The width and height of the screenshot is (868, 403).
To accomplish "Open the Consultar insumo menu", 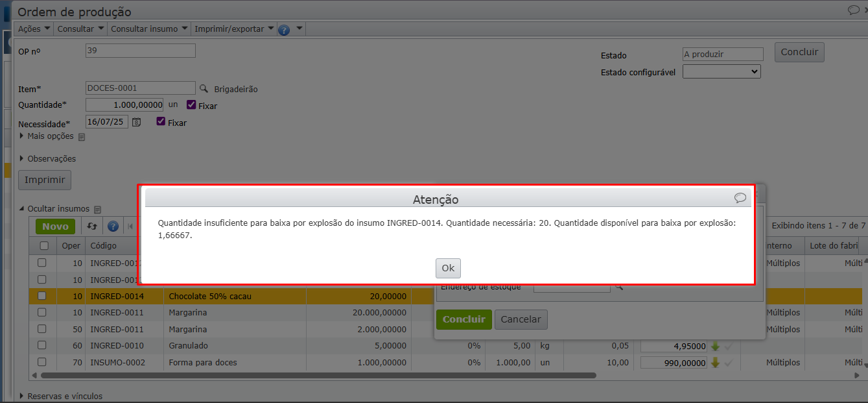I will (149, 29).
